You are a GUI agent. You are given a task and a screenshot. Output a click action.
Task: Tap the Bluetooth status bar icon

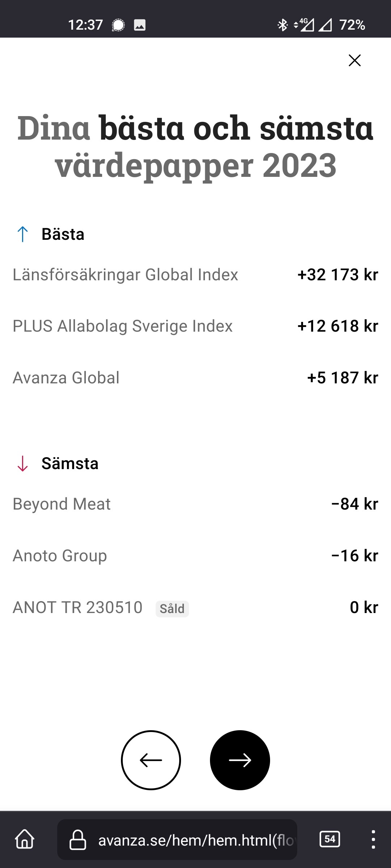coord(282,25)
